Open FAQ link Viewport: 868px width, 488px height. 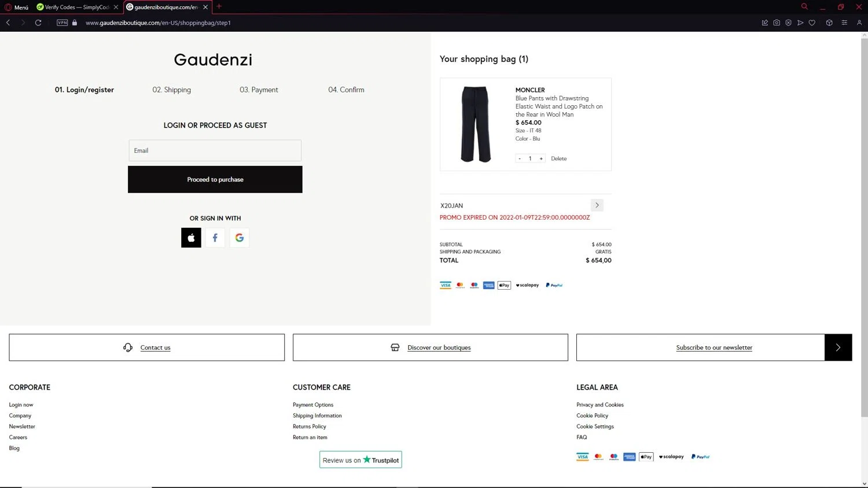click(582, 438)
